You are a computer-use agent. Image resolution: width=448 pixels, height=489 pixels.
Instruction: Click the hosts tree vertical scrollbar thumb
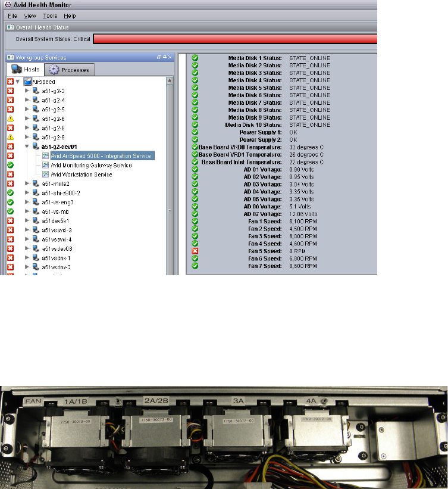170,179
